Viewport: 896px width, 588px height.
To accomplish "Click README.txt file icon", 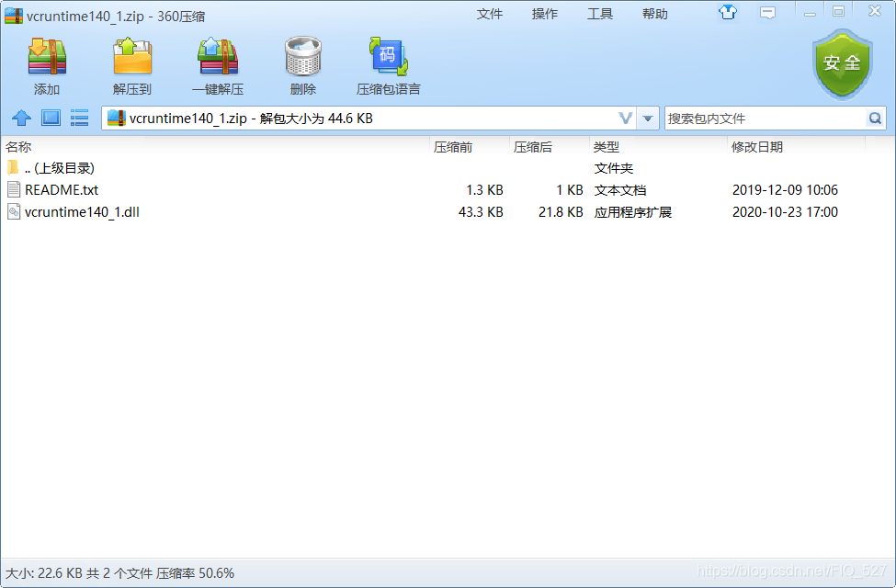I will pyautogui.click(x=14, y=189).
